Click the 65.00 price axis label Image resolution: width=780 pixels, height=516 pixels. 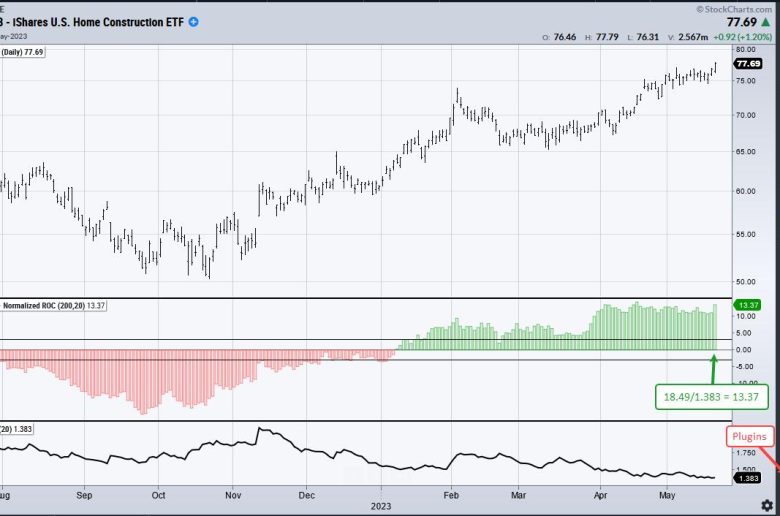coord(746,152)
